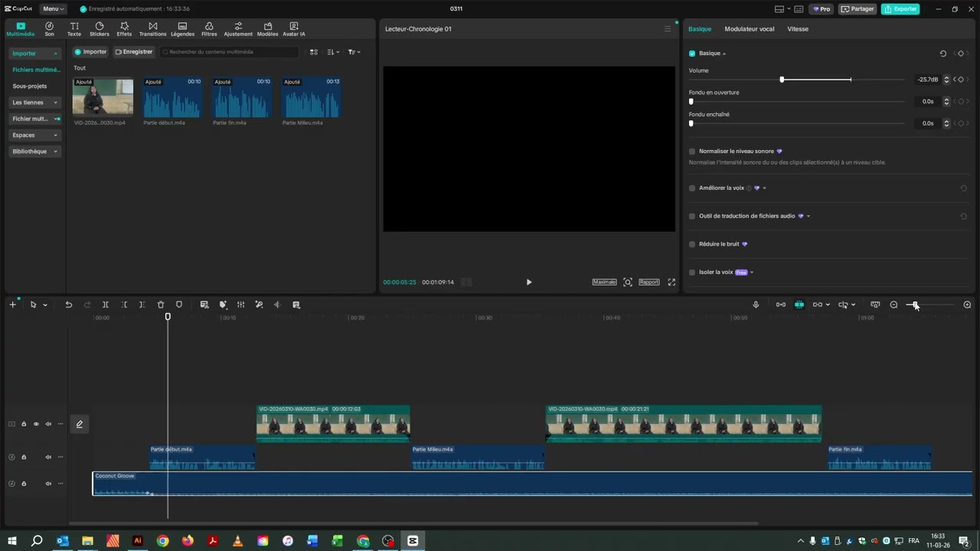This screenshot has height=551, width=980.
Task: Add a keyframe for Volume
Action: tap(961, 80)
